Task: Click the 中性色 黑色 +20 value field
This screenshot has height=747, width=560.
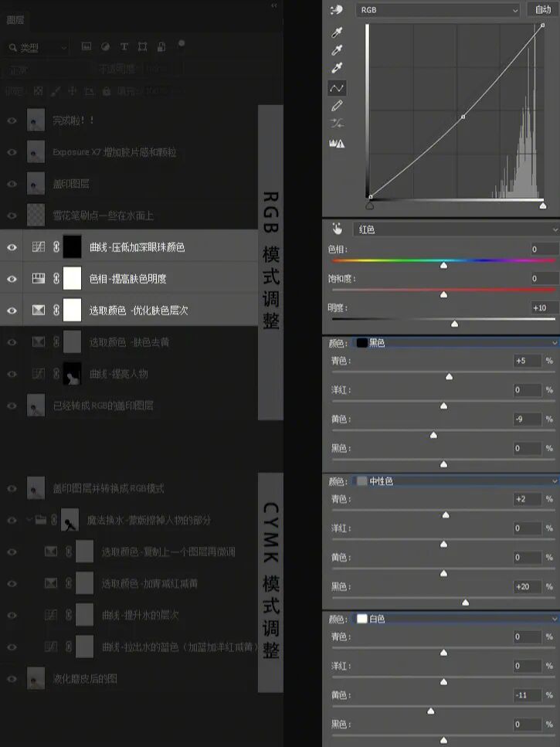Action: pos(527,586)
